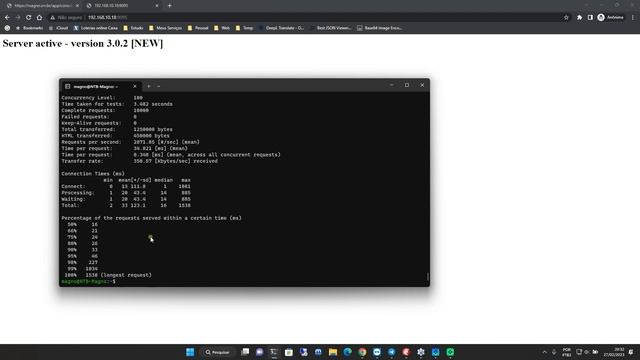Open the Meus Serviços bookmark folder
Image resolution: width=640 pixels, height=360 pixels.
click(165, 28)
